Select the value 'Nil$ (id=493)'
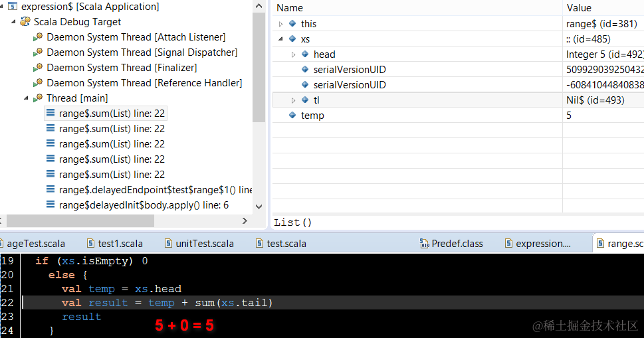The width and height of the screenshot is (644, 338). (x=595, y=100)
